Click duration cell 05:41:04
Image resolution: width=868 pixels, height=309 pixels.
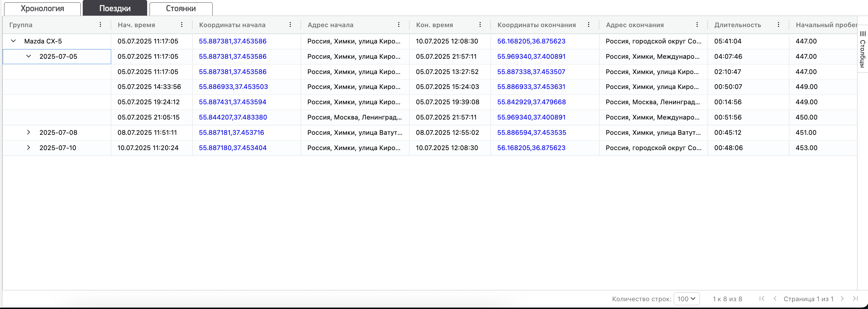pos(748,41)
